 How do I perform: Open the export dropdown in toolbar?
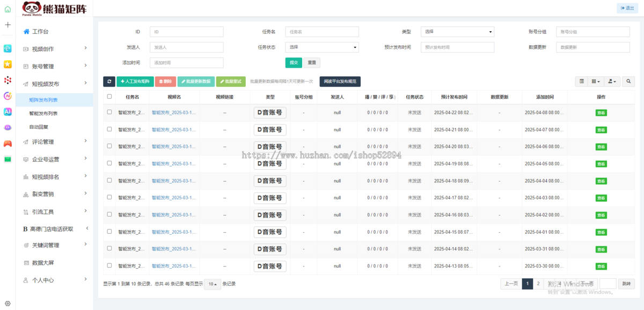pos(612,81)
